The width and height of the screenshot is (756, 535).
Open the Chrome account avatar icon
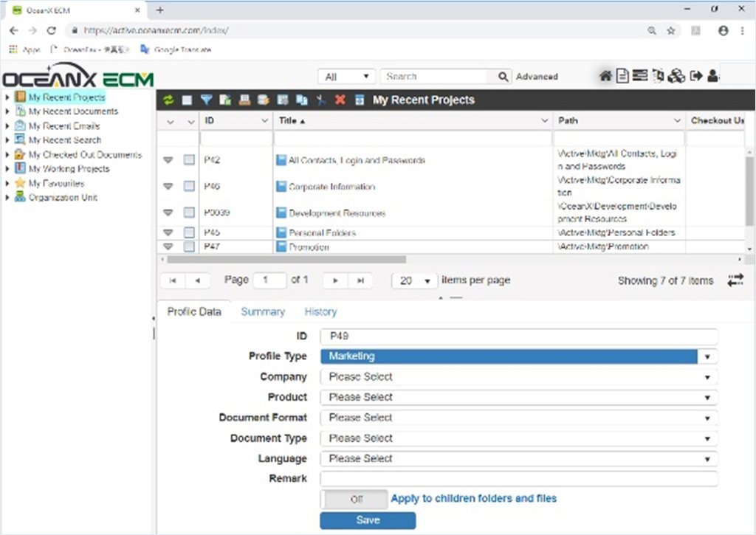point(723,30)
